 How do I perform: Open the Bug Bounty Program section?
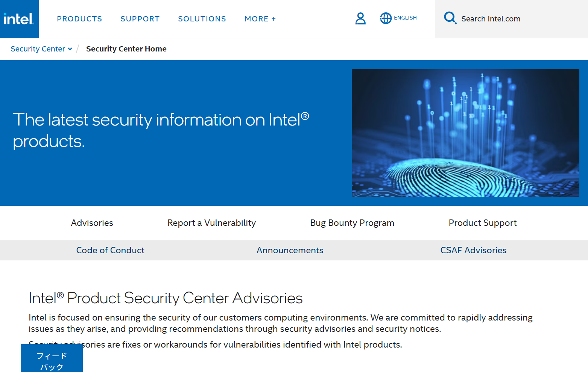[352, 223]
